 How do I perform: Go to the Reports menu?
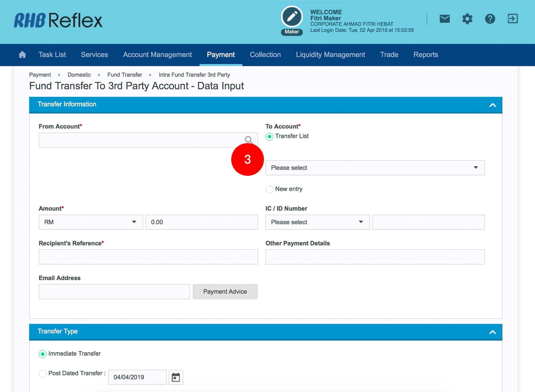point(425,55)
